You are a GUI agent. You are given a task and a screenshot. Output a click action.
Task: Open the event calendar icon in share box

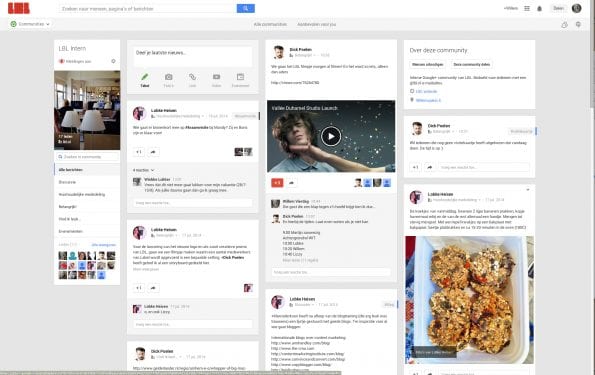click(x=240, y=77)
